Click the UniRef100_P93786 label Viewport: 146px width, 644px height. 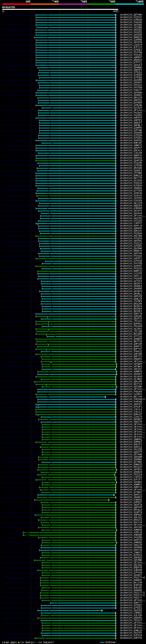click(131, 53)
